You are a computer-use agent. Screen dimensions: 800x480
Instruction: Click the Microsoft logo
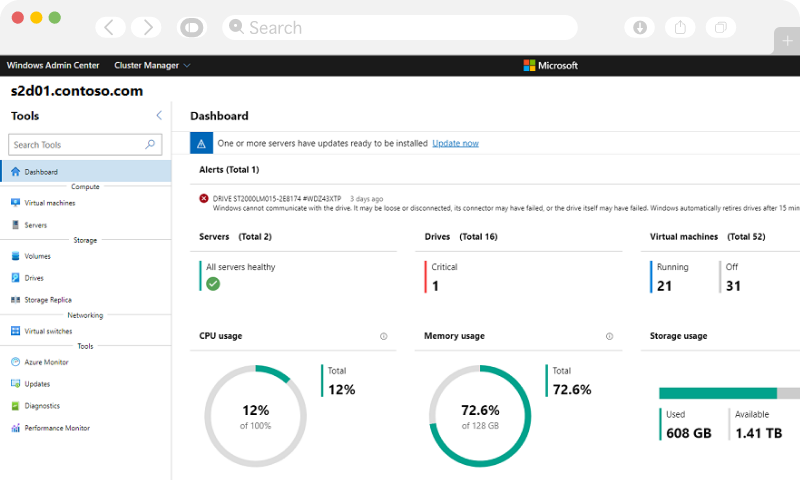551,65
